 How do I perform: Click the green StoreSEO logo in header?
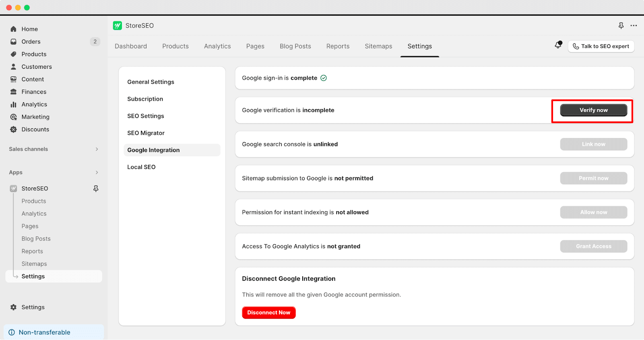pyautogui.click(x=118, y=25)
